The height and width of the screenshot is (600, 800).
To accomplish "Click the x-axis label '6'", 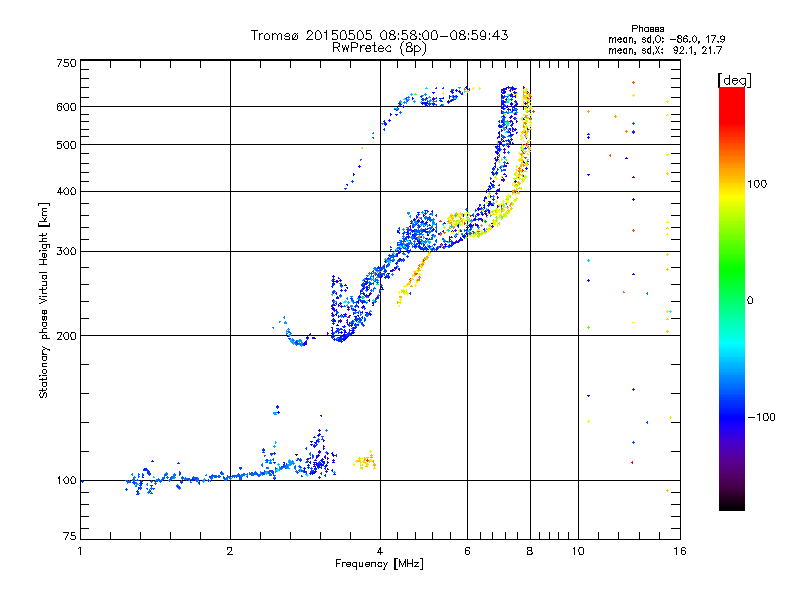I will [x=467, y=551].
